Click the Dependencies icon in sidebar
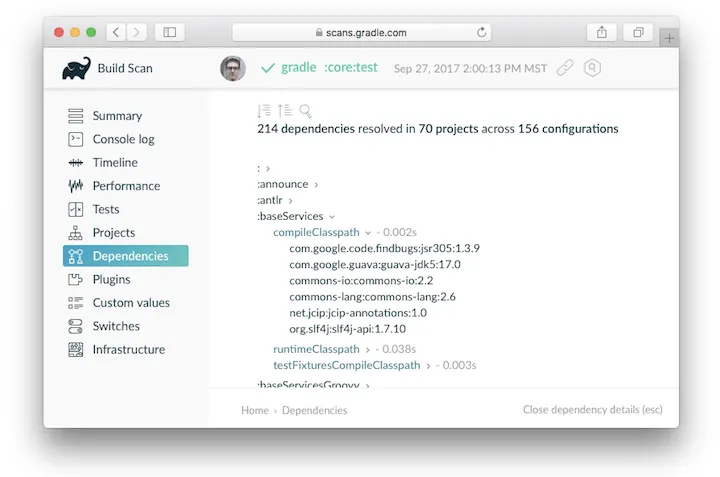The image size is (720, 477). pyautogui.click(x=76, y=256)
